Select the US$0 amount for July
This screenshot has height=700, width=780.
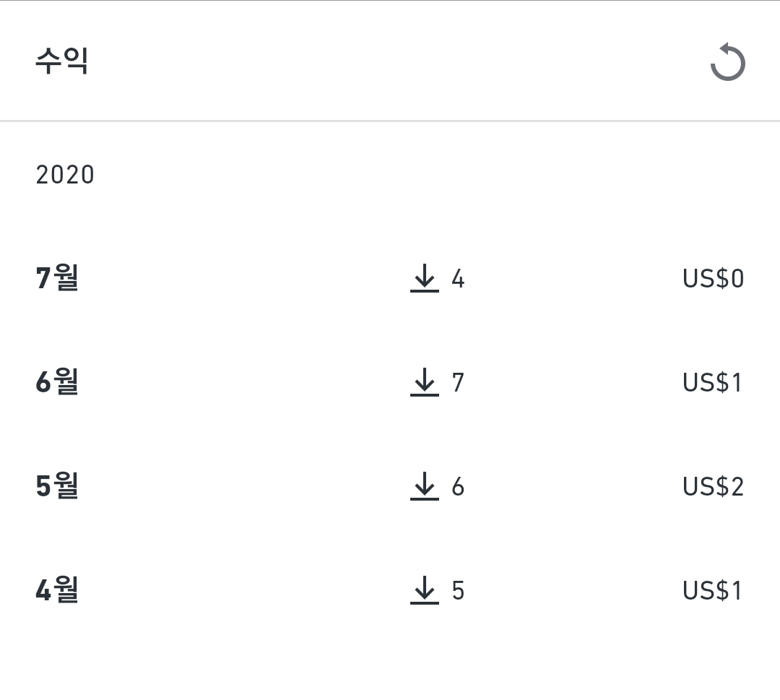click(x=714, y=279)
